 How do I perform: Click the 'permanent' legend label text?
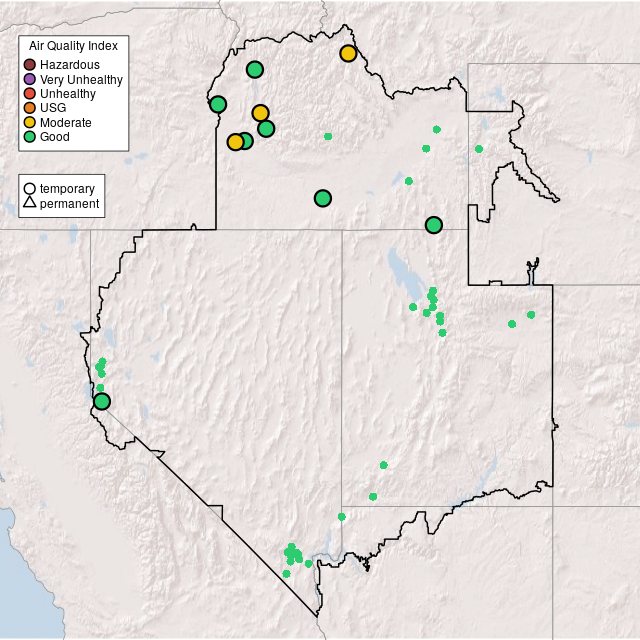click(x=69, y=203)
